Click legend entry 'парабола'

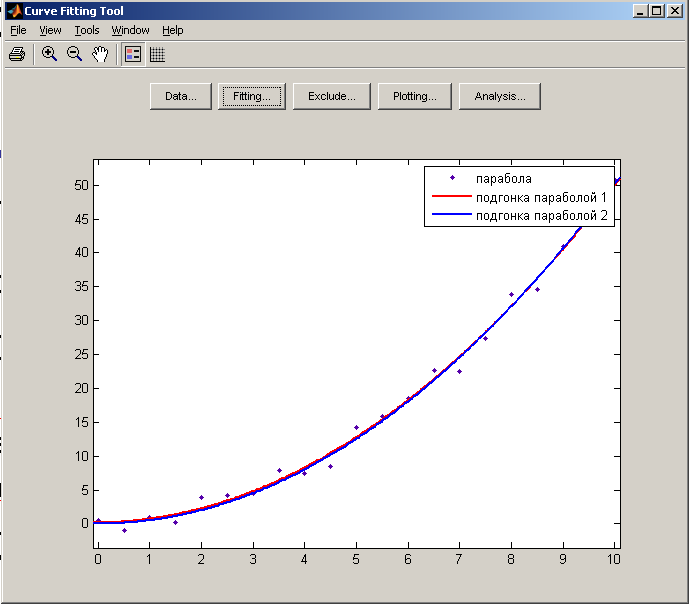click(x=504, y=178)
